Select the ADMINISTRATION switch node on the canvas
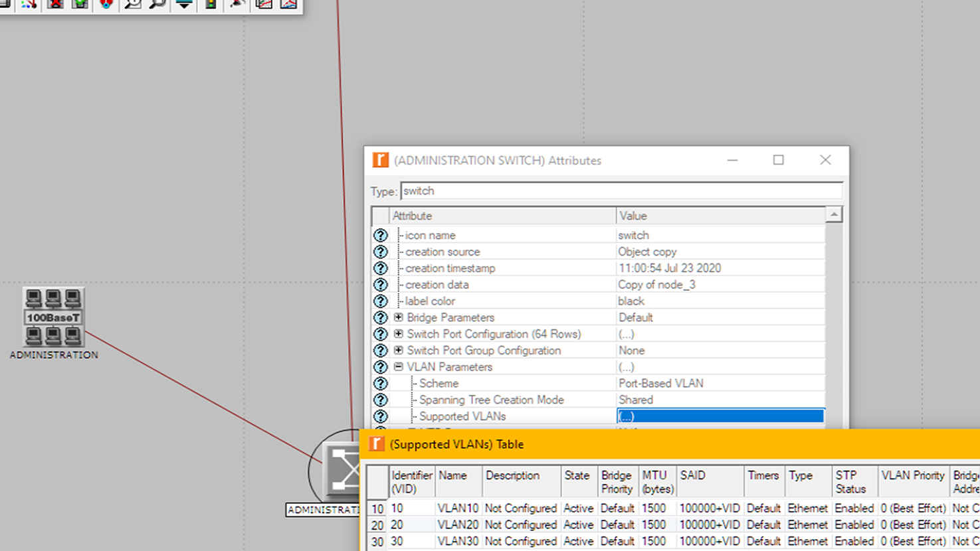 [x=342, y=471]
